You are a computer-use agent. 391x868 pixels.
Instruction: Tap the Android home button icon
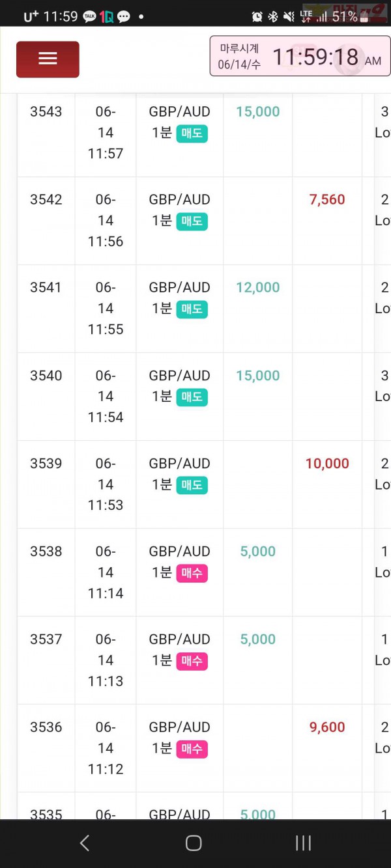click(194, 843)
